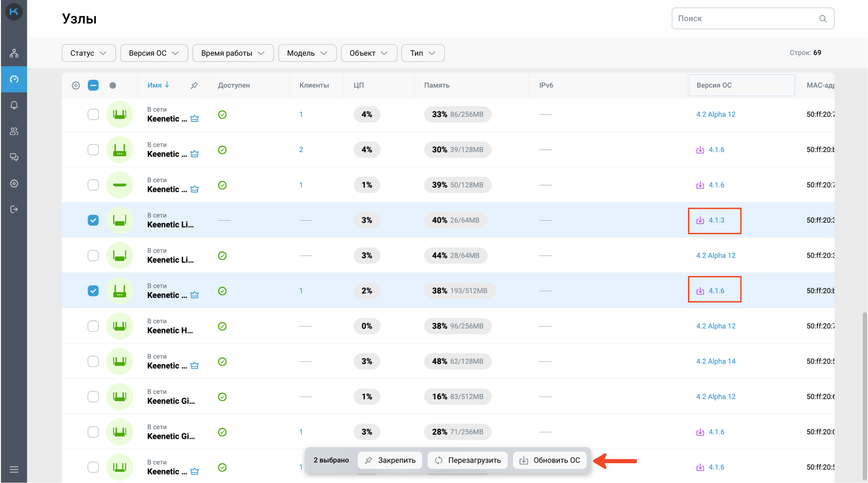Screen dimensions: 868x483
Task: Click the Поиск search field
Action: (753, 18)
